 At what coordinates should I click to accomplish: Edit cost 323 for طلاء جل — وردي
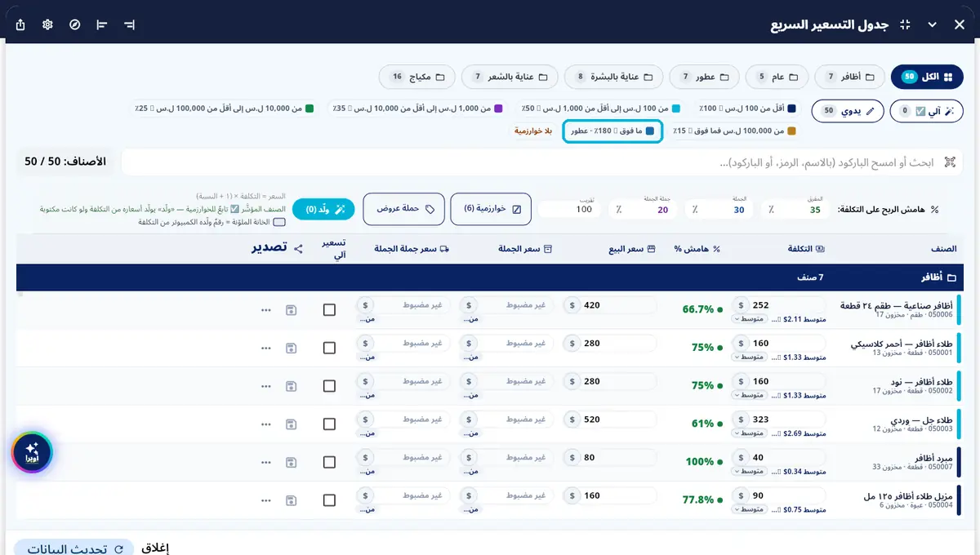coord(780,420)
